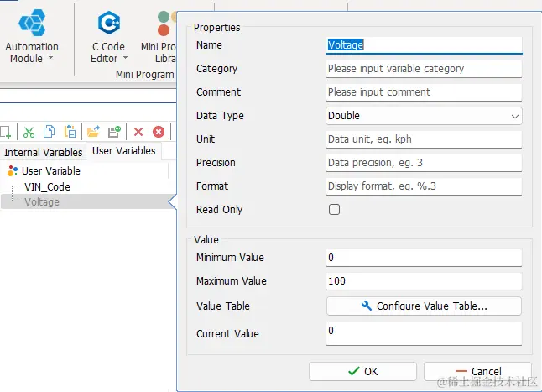Enable the Read Only checkbox
Viewport: 542px width, 392px height.
[x=334, y=210]
